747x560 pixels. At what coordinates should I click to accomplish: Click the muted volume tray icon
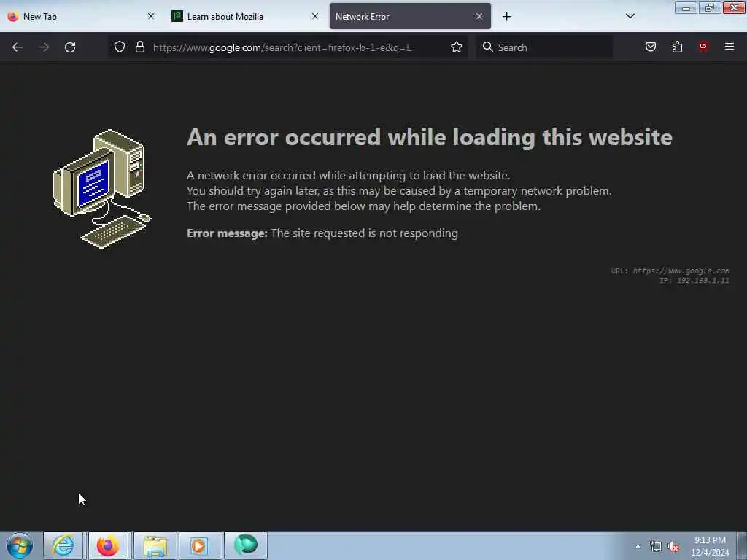(673, 547)
